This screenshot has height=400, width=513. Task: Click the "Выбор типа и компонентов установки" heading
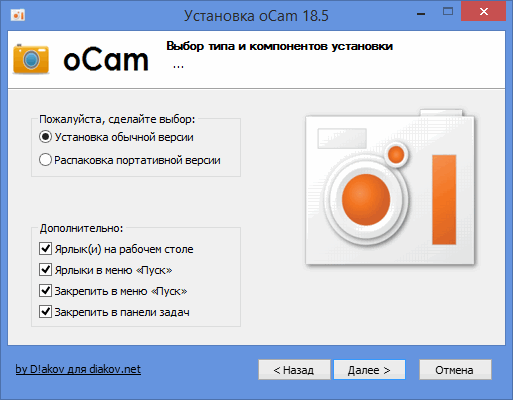279,46
